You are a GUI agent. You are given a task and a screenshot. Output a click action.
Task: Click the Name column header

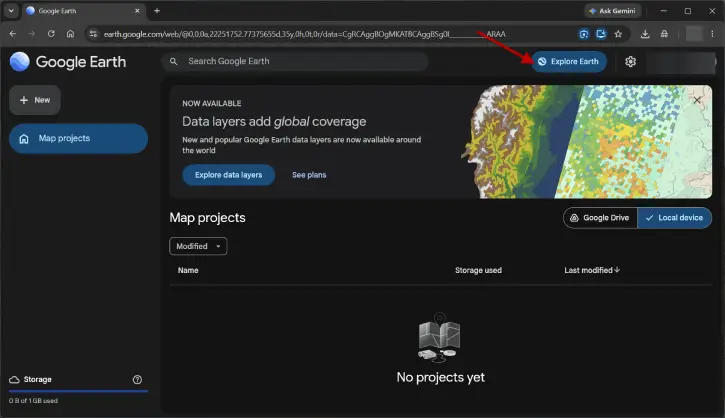(188, 270)
